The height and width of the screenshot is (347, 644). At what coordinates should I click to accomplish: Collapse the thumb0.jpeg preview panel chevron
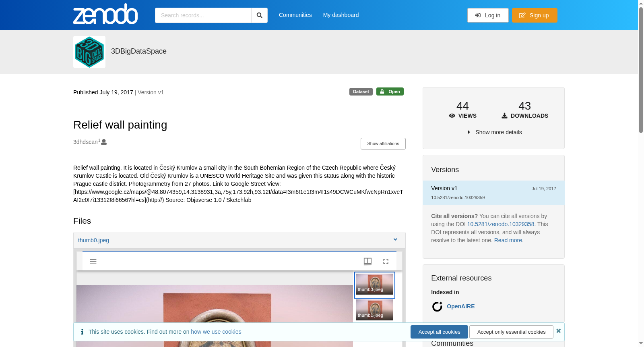click(395, 240)
